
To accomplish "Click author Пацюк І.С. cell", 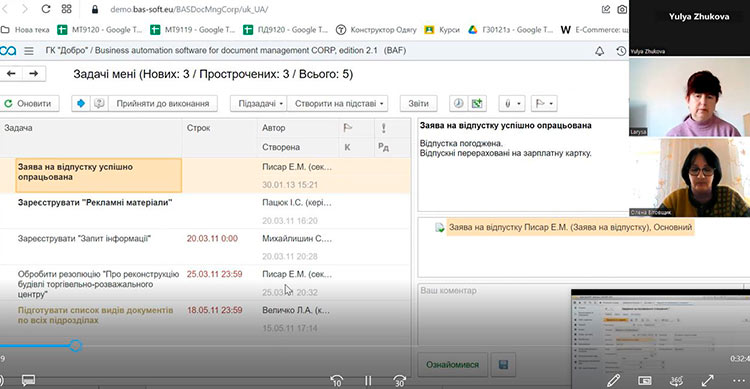I will click(297, 202).
